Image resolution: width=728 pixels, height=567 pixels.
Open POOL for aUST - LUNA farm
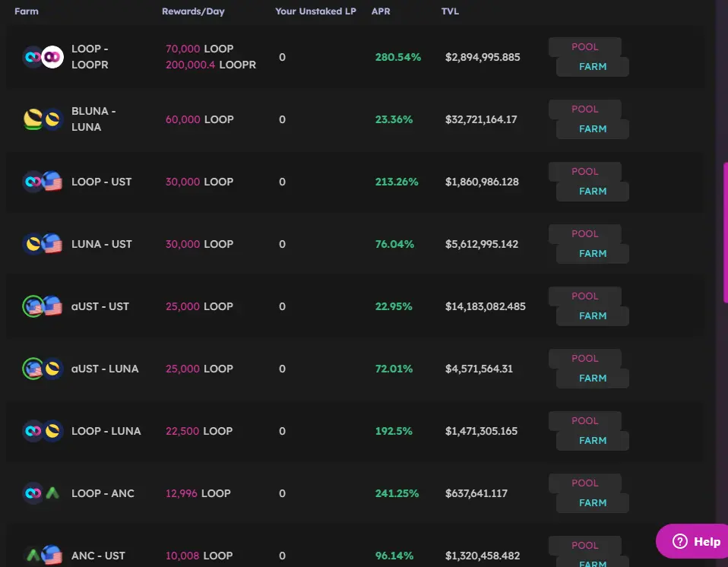(585, 359)
